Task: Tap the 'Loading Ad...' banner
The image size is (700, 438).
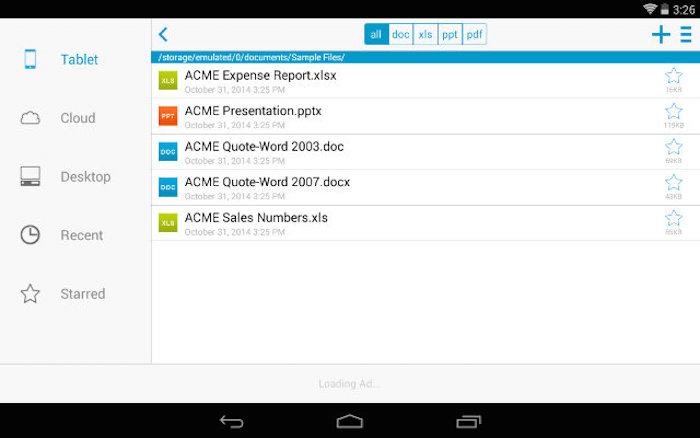Action: pos(350,384)
